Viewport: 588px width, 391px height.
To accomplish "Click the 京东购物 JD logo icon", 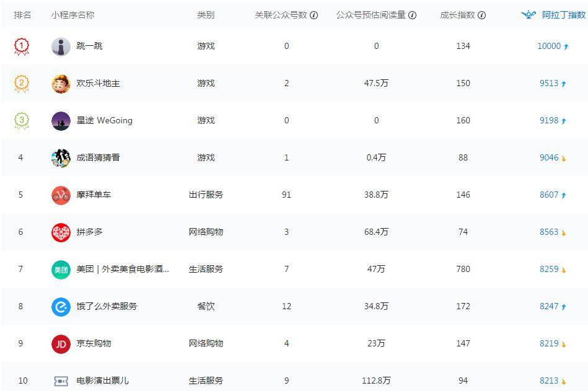I will [61, 344].
